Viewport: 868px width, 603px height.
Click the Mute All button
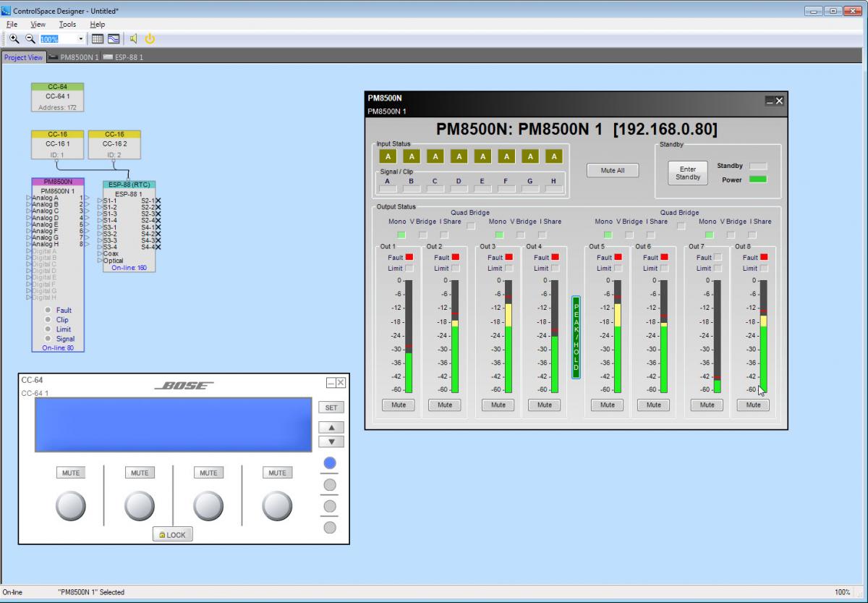[612, 170]
